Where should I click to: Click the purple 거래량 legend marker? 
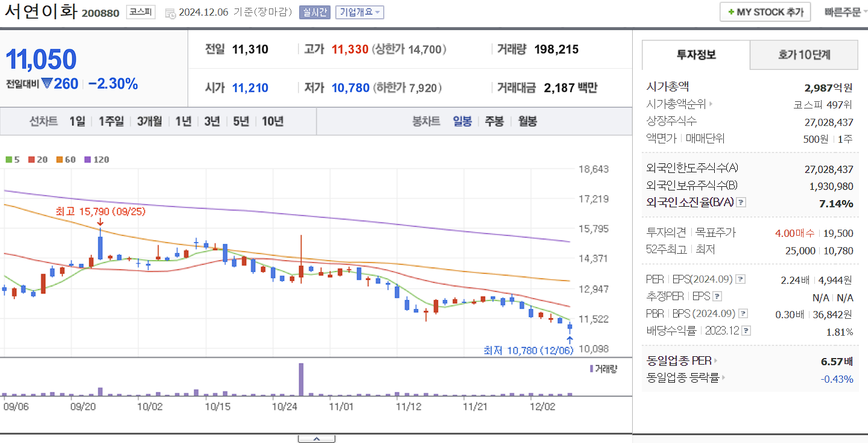(x=591, y=368)
